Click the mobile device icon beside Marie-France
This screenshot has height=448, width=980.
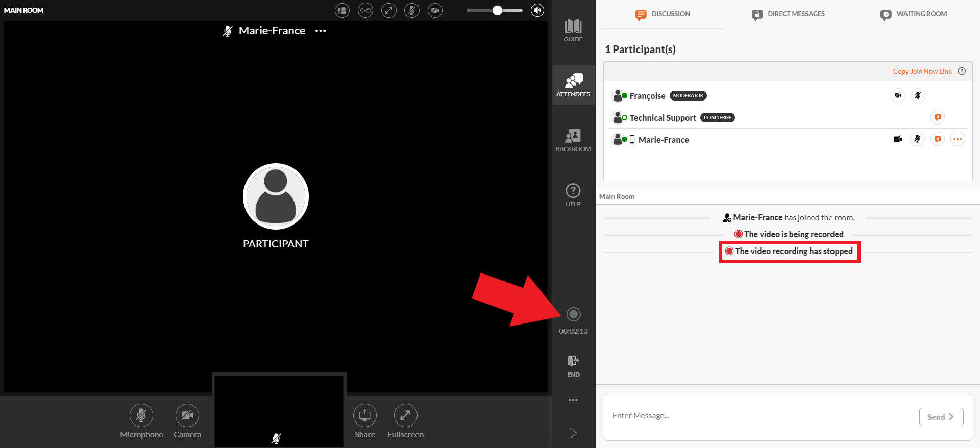[632, 139]
